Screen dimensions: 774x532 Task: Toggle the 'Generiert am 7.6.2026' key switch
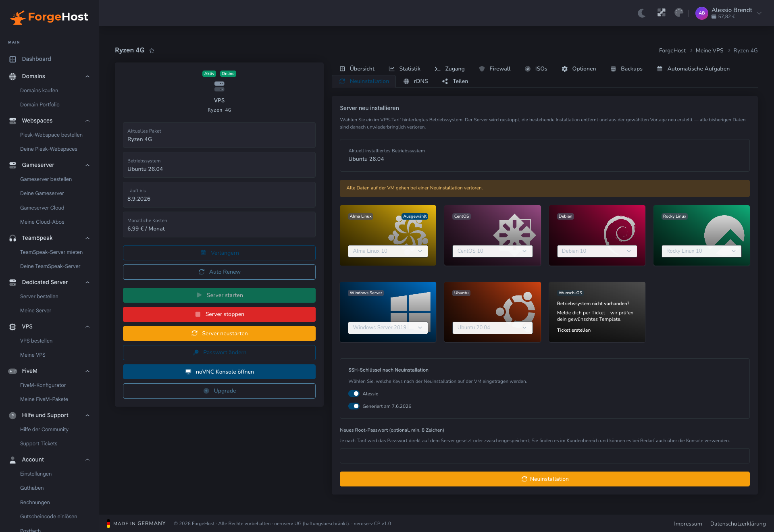[x=354, y=406]
